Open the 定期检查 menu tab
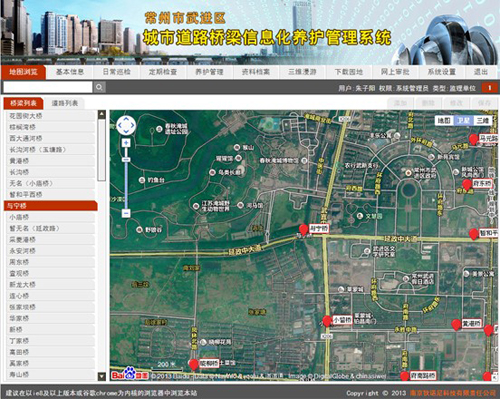Image resolution: width=500 pixels, height=399 pixels. (x=163, y=72)
